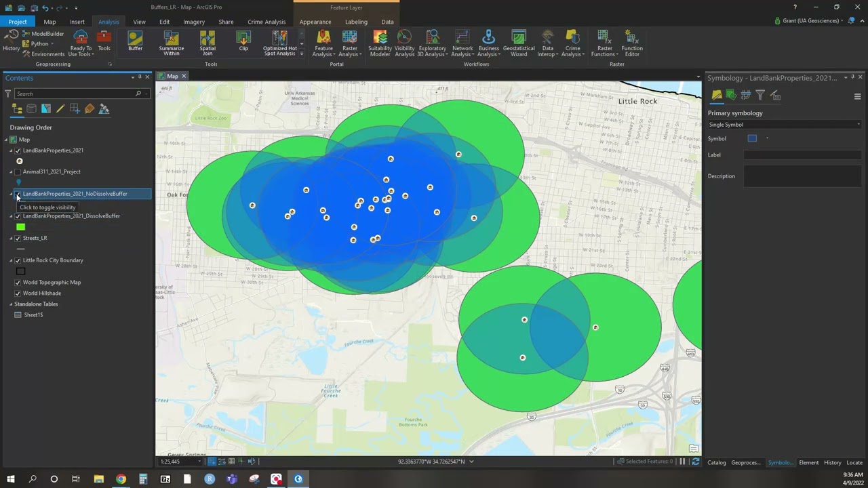This screenshot has height=488, width=868.
Task: Open the Symbol swatch dropdown arrow
Action: click(x=768, y=138)
